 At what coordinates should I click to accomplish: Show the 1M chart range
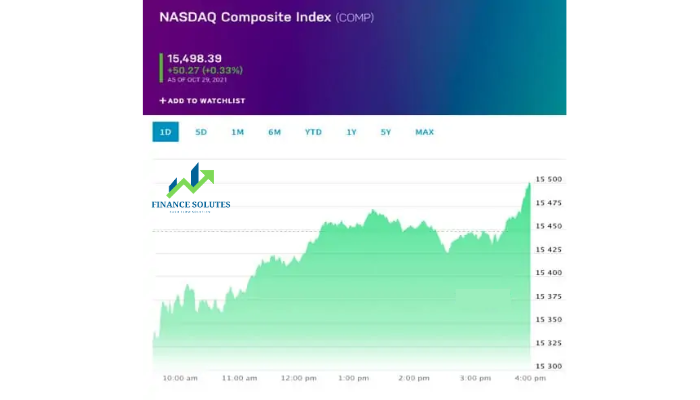238,132
